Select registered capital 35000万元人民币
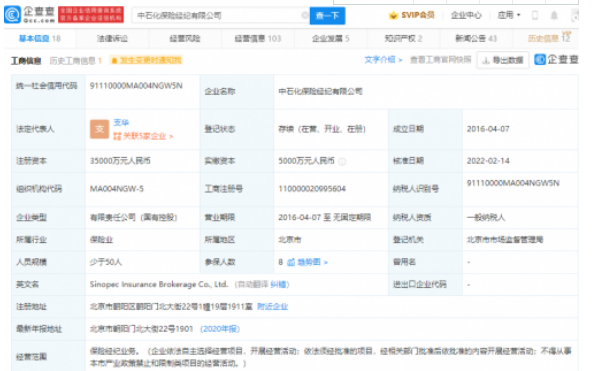602x371 pixels. tap(120, 161)
